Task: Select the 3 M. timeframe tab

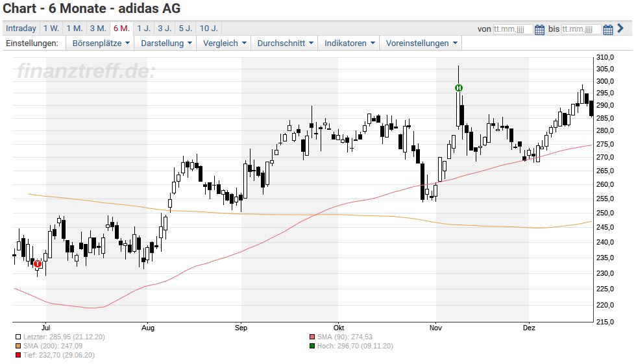Action: pyautogui.click(x=98, y=29)
